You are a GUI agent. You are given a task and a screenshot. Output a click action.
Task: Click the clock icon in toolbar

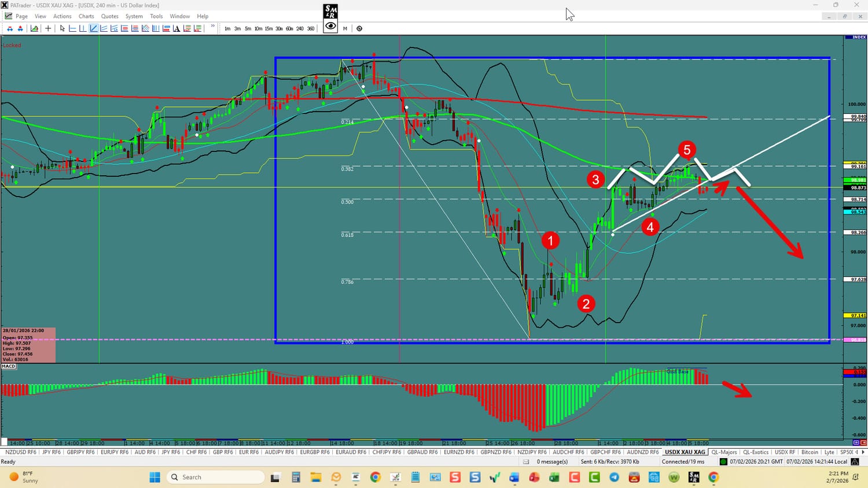pos(359,28)
